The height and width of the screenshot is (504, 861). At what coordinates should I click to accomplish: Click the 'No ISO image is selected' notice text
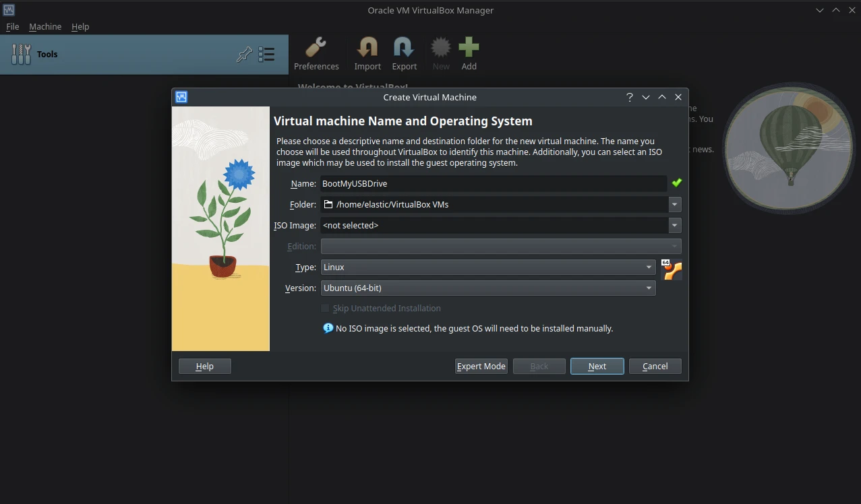point(474,329)
